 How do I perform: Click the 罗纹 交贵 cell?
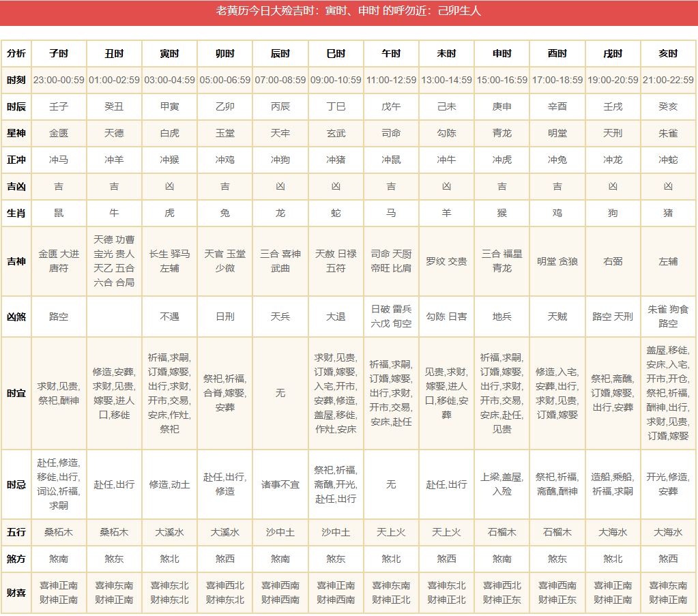point(446,261)
